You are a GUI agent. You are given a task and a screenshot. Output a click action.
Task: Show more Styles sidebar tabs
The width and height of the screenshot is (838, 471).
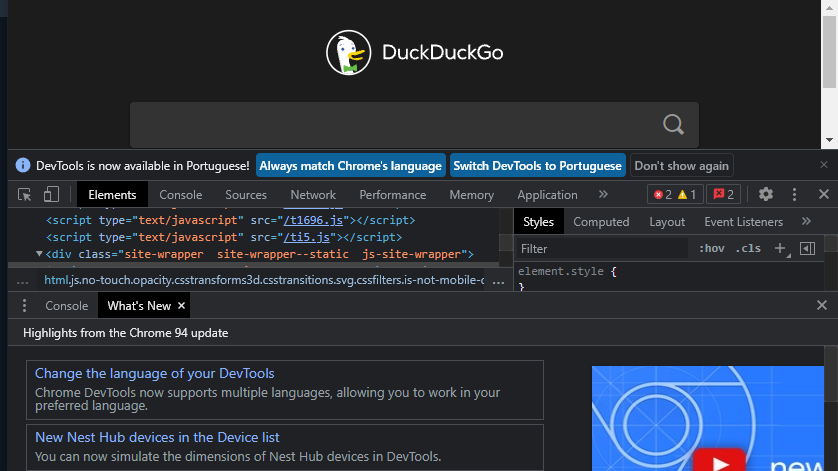pos(806,221)
